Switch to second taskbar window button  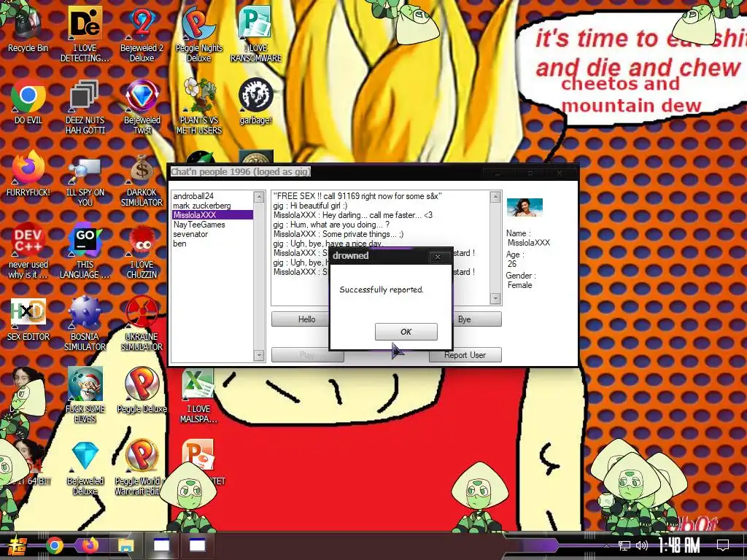197,545
